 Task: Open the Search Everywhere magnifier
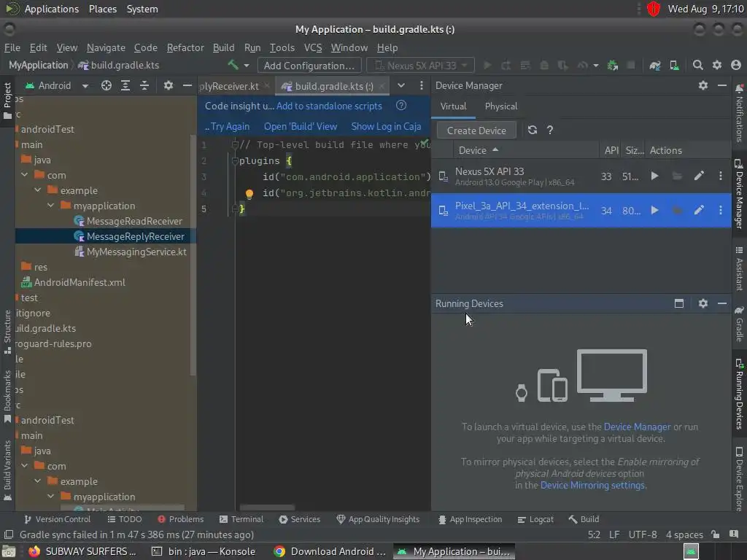tap(697, 65)
